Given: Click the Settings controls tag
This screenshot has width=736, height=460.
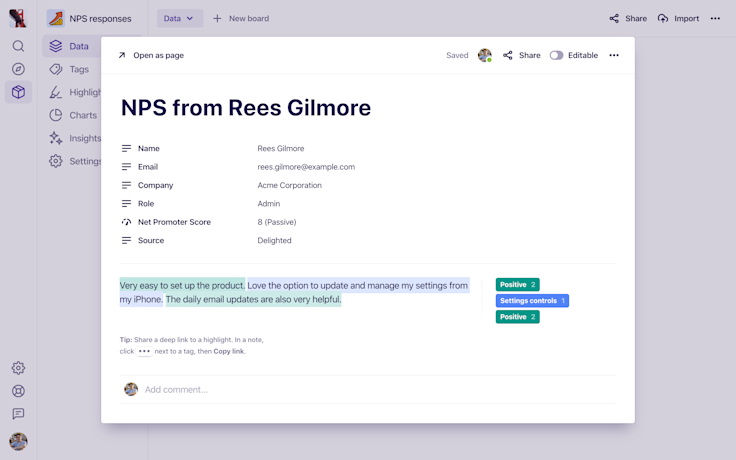Looking at the screenshot, I should click(x=532, y=300).
